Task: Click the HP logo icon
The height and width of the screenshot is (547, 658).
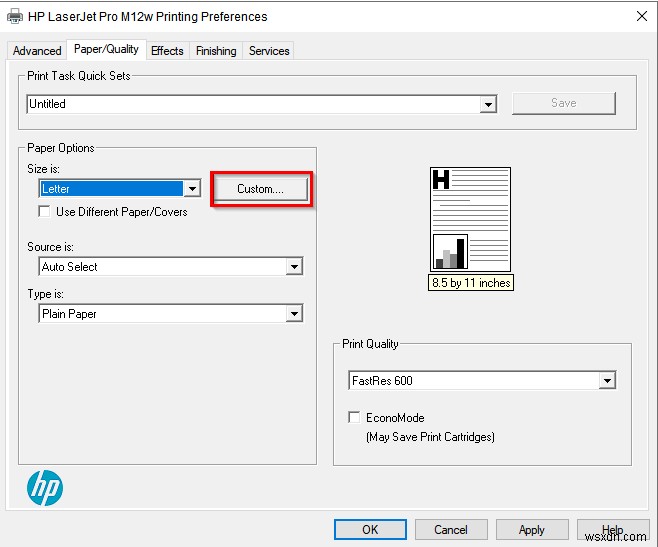Action: (45, 488)
